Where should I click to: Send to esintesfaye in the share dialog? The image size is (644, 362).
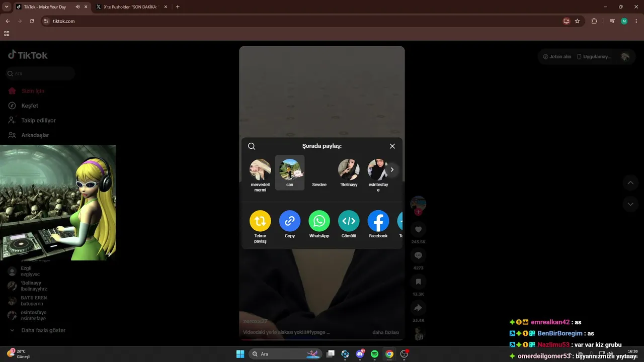(x=378, y=175)
